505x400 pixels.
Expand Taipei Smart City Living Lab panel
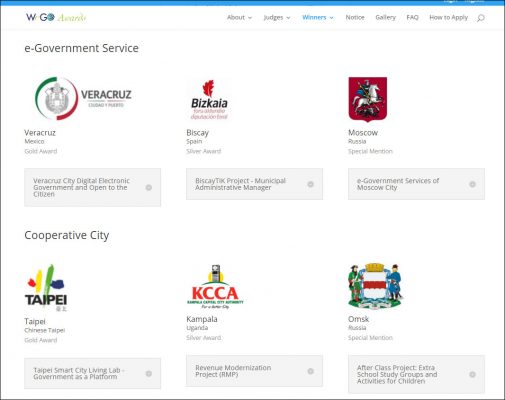92,373
